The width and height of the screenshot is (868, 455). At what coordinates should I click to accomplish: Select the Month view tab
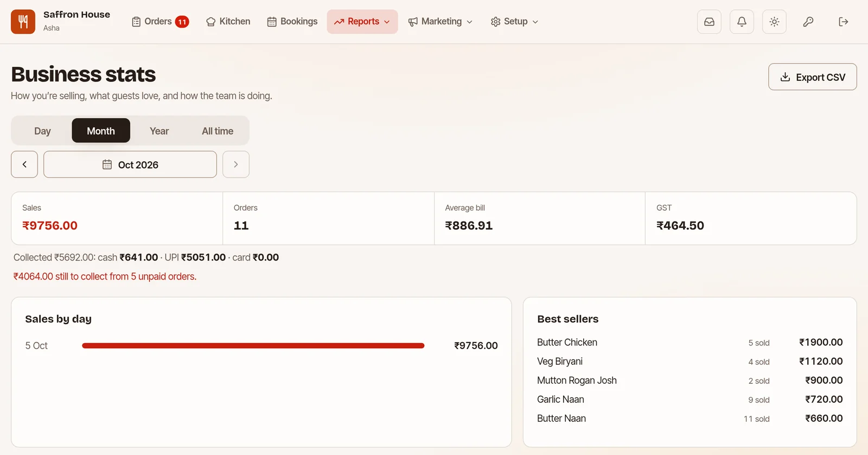101,131
